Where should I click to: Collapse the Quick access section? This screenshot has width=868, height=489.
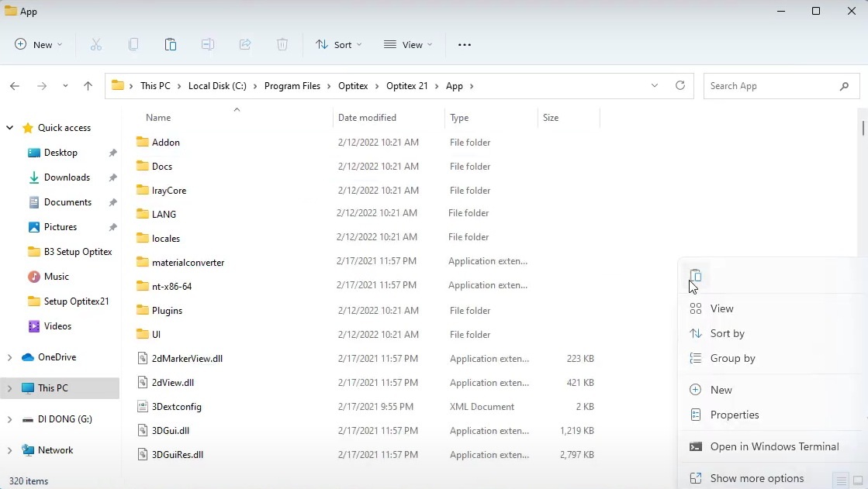tap(9, 128)
